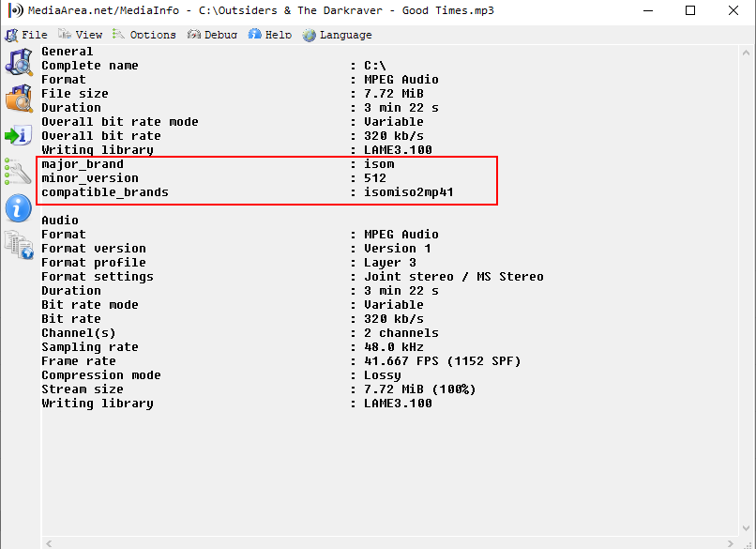Viewport: 756px width, 549px height.
Task: Open the View menu
Action: [80, 35]
